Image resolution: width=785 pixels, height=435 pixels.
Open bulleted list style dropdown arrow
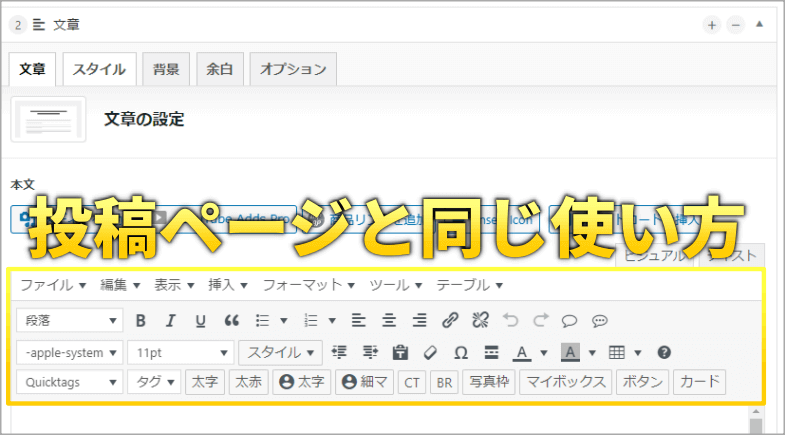tap(283, 321)
